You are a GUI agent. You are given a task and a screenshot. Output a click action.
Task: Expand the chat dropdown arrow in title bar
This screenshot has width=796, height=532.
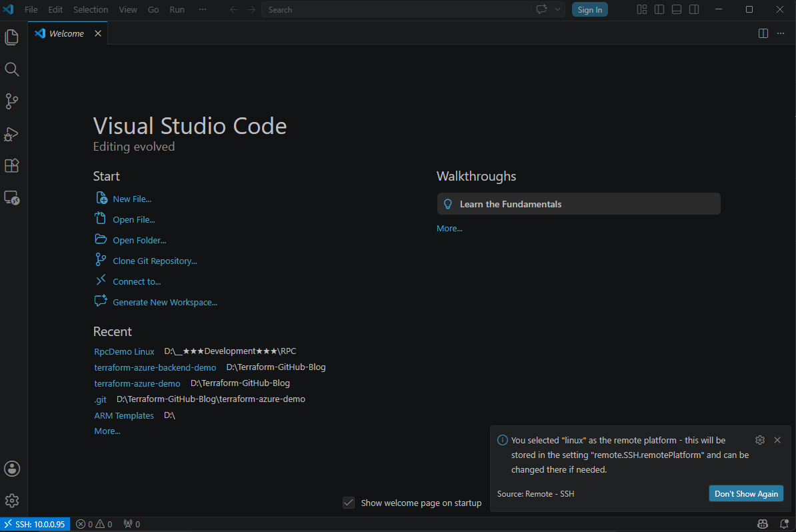point(557,9)
